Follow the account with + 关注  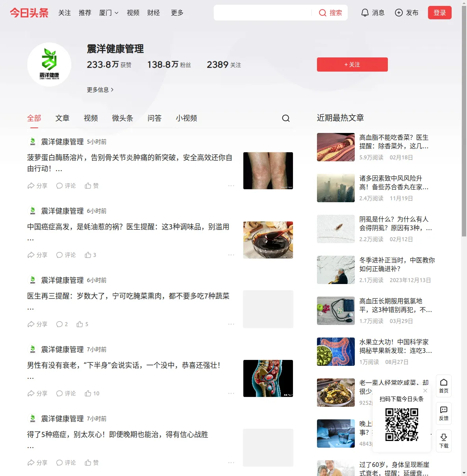click(352, 65)
